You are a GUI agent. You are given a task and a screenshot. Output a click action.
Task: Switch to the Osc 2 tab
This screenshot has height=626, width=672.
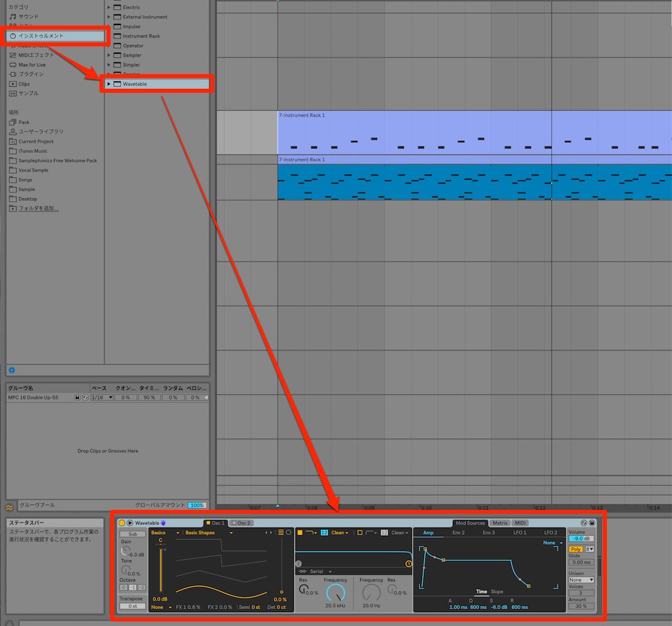click(242, 523)
